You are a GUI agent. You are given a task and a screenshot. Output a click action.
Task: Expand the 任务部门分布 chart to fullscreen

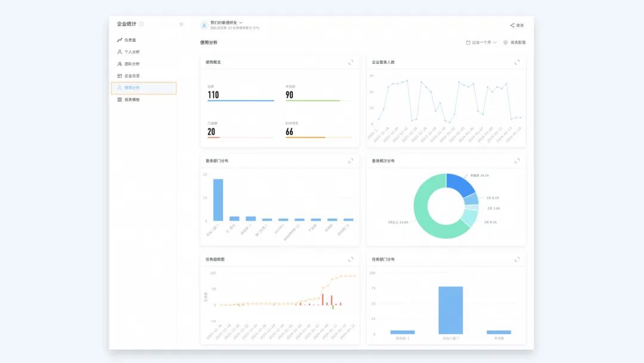(517, 259)
